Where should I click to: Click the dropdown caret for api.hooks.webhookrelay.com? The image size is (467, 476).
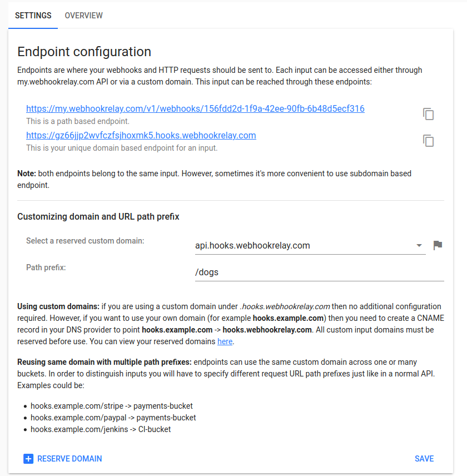(419, 245)
